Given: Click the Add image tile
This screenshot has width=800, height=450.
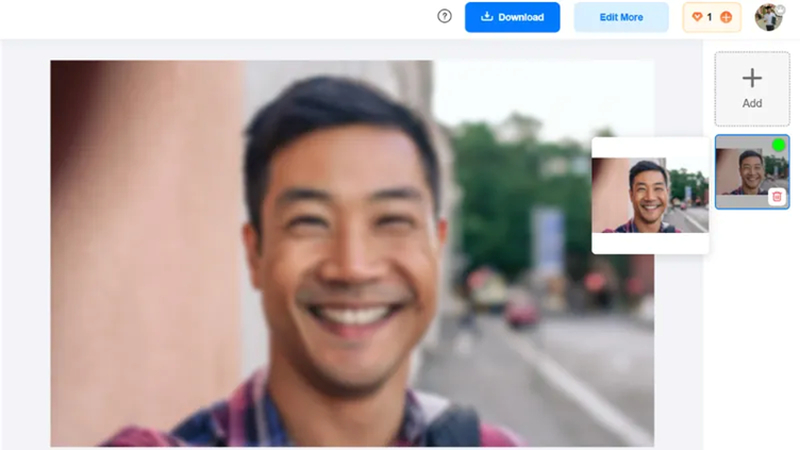Looking at the screenshot, I should [752, 89].
